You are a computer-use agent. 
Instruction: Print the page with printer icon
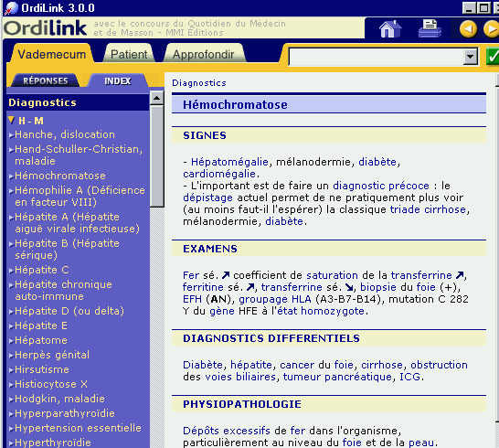pyautogui.click(x=430, y=28)
